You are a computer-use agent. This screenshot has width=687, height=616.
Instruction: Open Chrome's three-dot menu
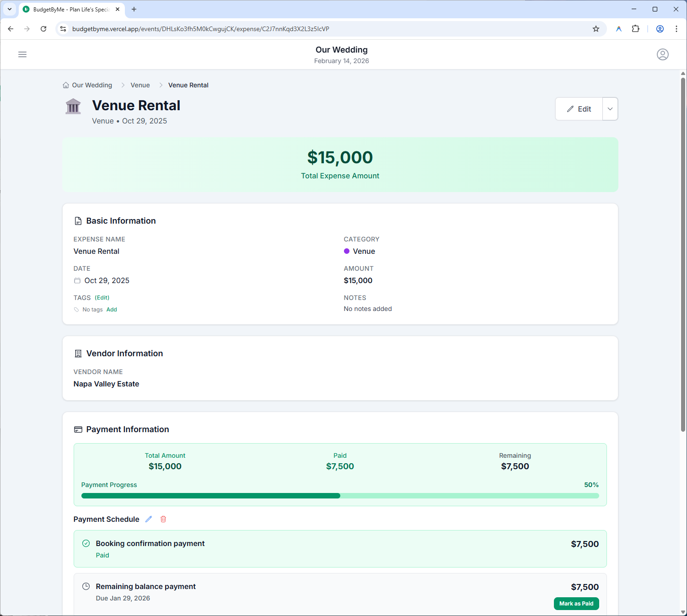point(677,28)
